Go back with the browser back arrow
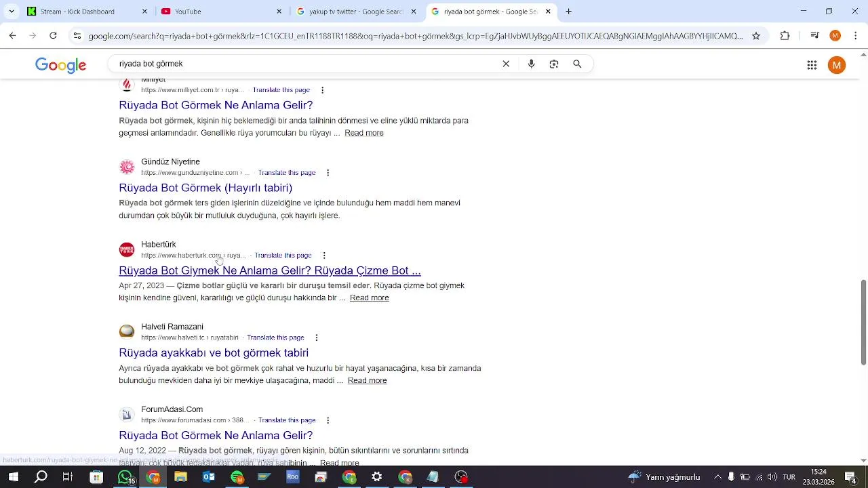 click(12, 36)
